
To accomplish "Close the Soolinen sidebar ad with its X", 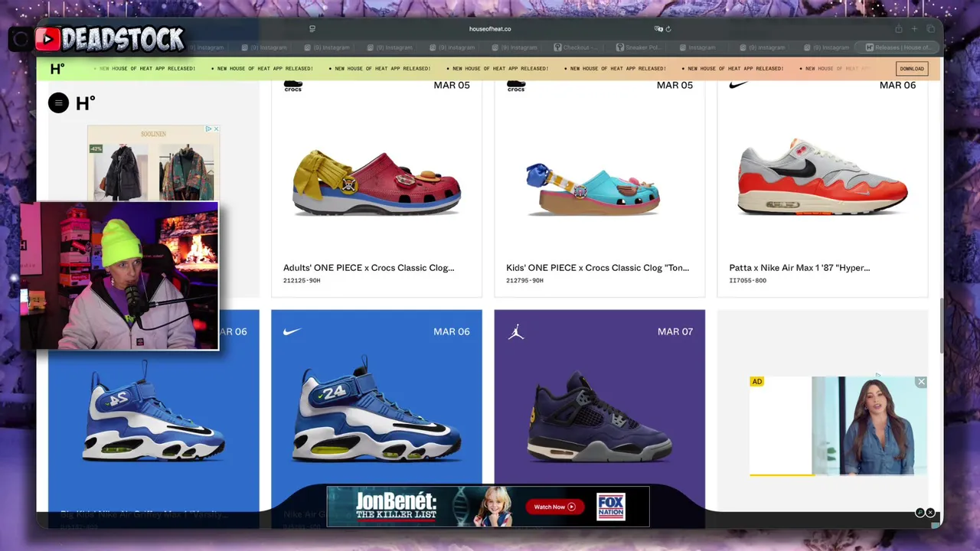I will pos(216,129).
